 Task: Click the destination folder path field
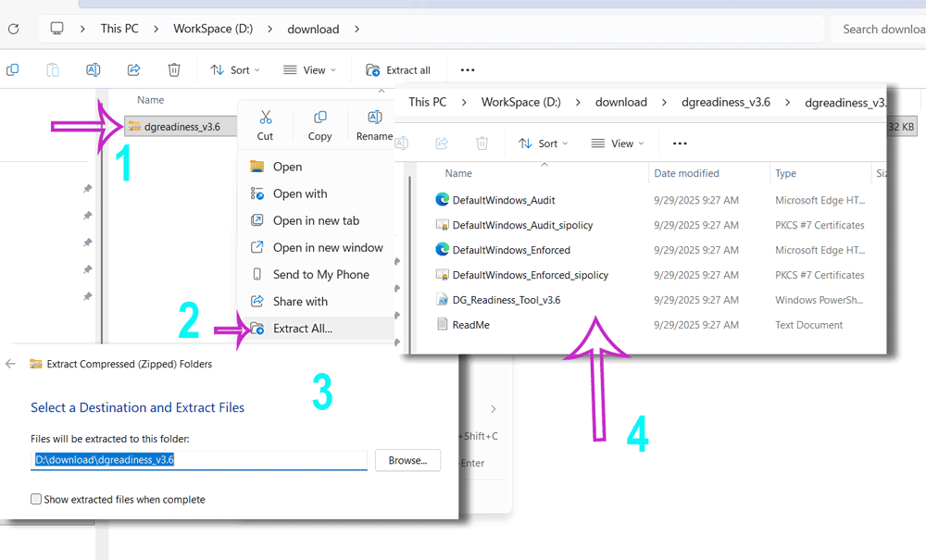click(198, 460)
